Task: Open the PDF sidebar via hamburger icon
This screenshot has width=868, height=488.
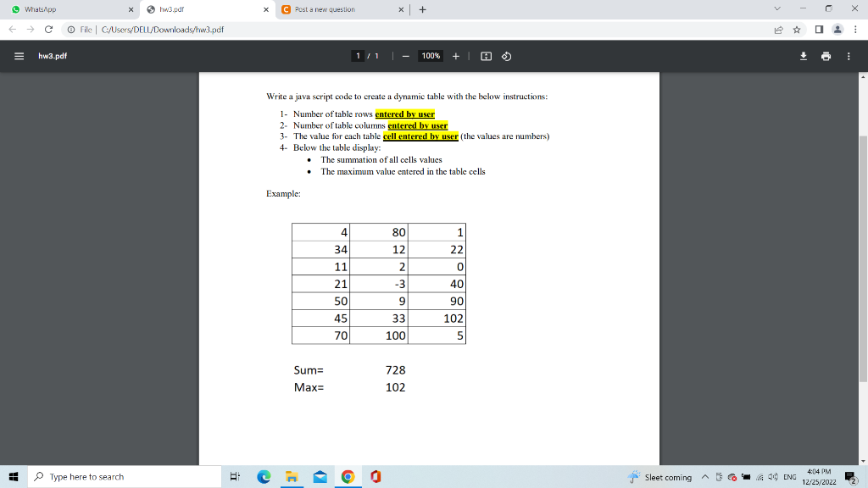Action: 19,56
